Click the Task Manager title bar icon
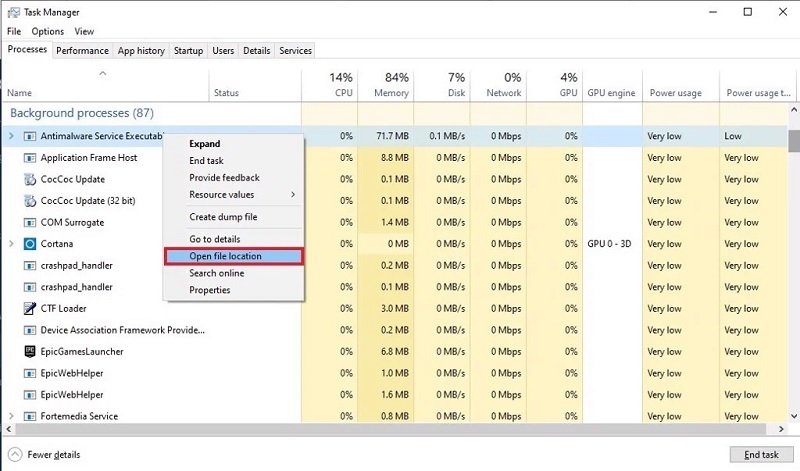The width and height of the screenshot is (800, 471). (x=14, y=12)
